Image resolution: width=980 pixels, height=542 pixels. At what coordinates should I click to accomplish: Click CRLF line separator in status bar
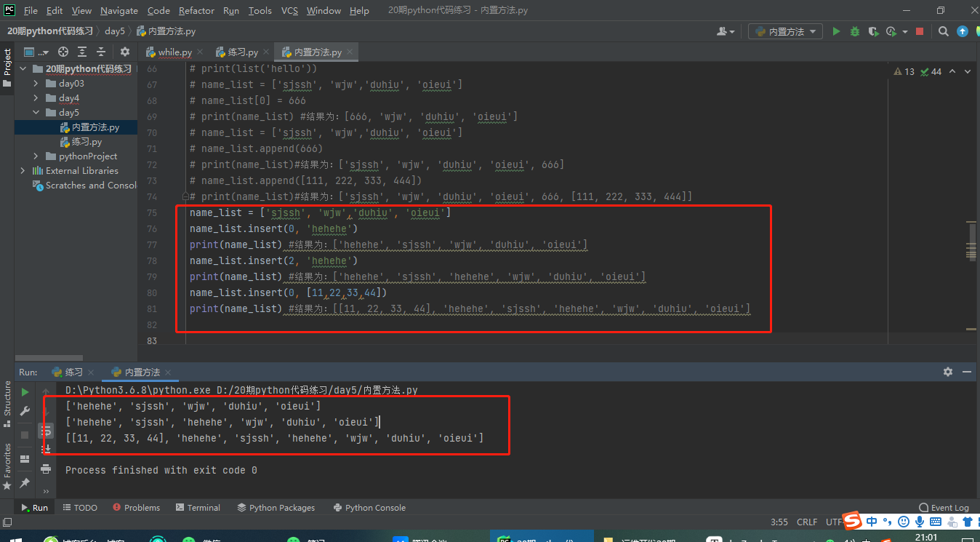[807, 522]
